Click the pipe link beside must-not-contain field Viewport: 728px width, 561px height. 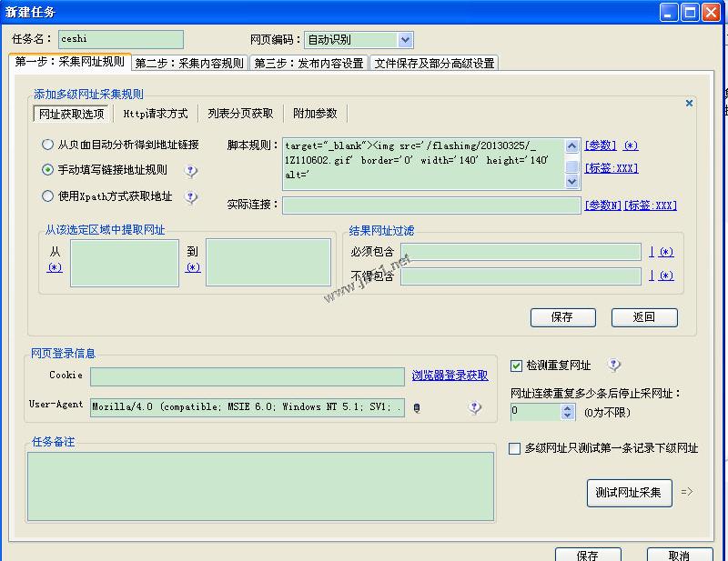652,276
